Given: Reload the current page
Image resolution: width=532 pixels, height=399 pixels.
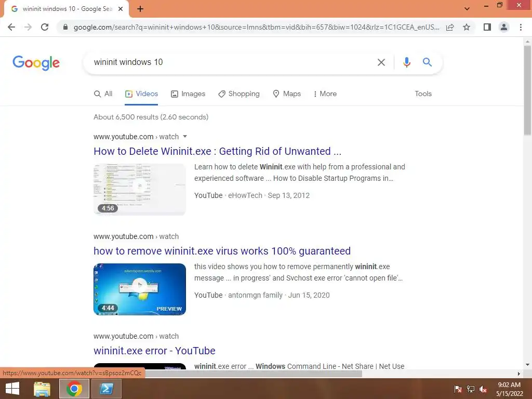Looking at the screenshot, I should coord(45,27).
